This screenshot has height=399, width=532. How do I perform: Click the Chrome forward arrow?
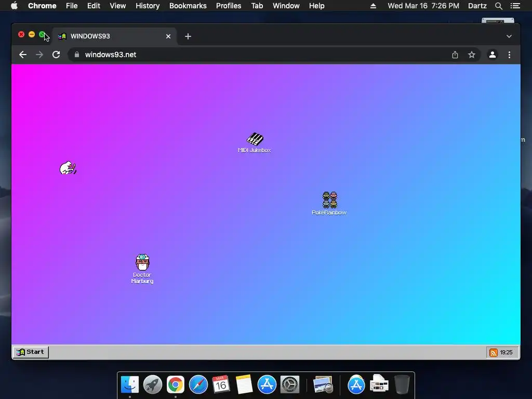point(39,55)
